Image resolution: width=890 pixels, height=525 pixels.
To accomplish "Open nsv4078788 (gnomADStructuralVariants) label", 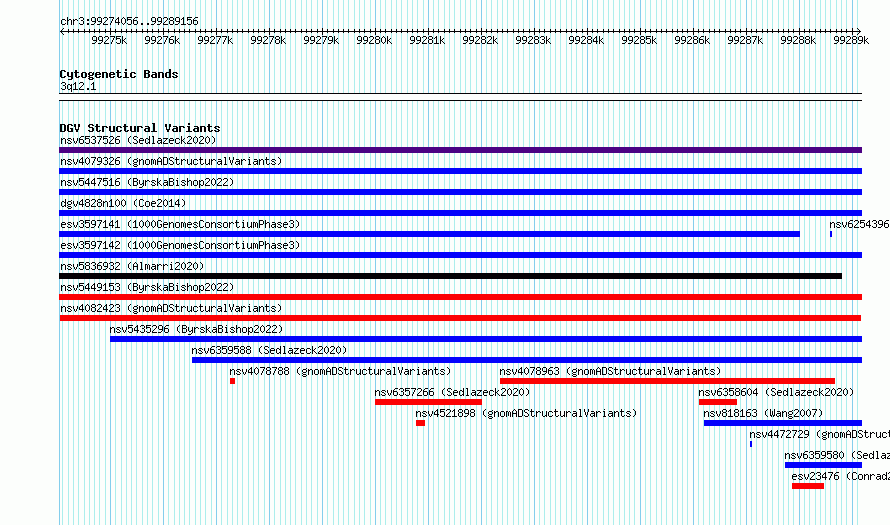I will pyautogui.click(x=340, y=371).
